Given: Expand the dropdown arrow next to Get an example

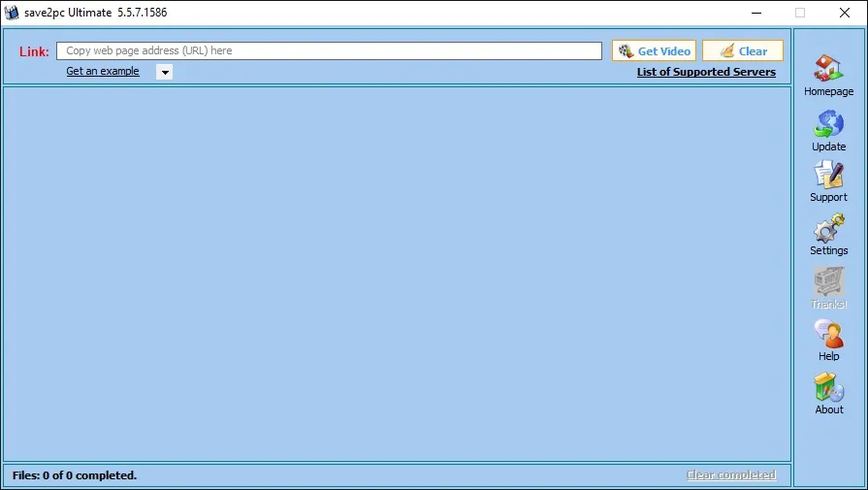Looking at the screenshot, I should pyautogui.click(x=165, y=72).
